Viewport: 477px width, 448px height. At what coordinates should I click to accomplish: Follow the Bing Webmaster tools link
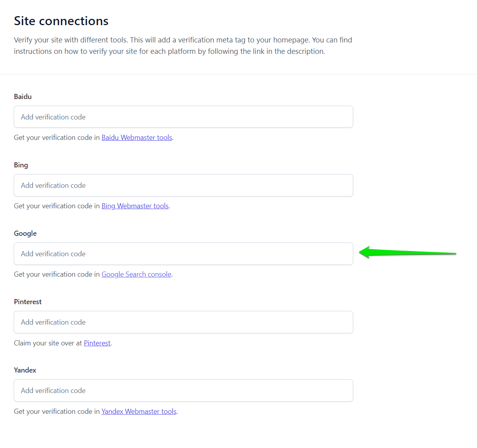135,206
